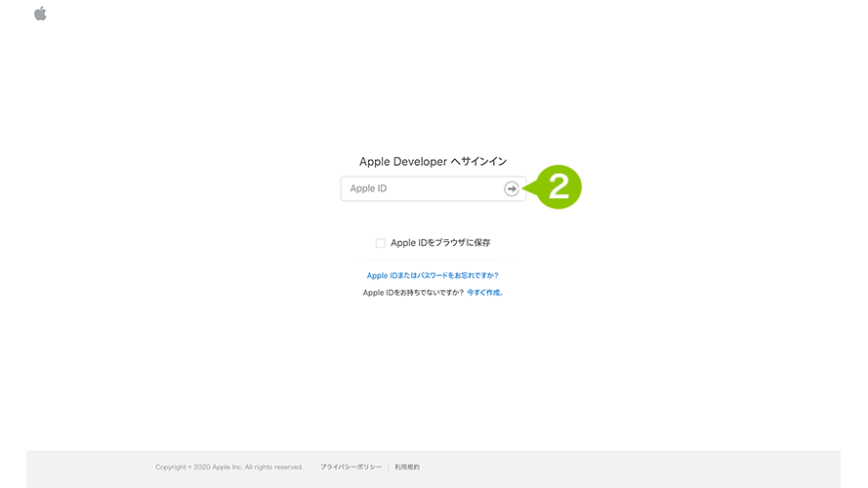Open Apple IDまたはパスワードをお忘れですか? link
The image size is (868, 488).
coord(433,275)
